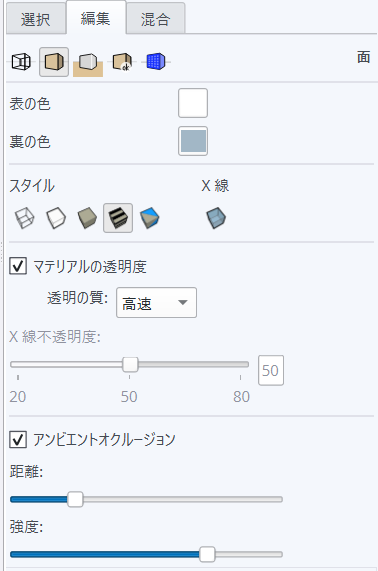Select shaded with textures style
378x571 pixels.
point(118,218)
